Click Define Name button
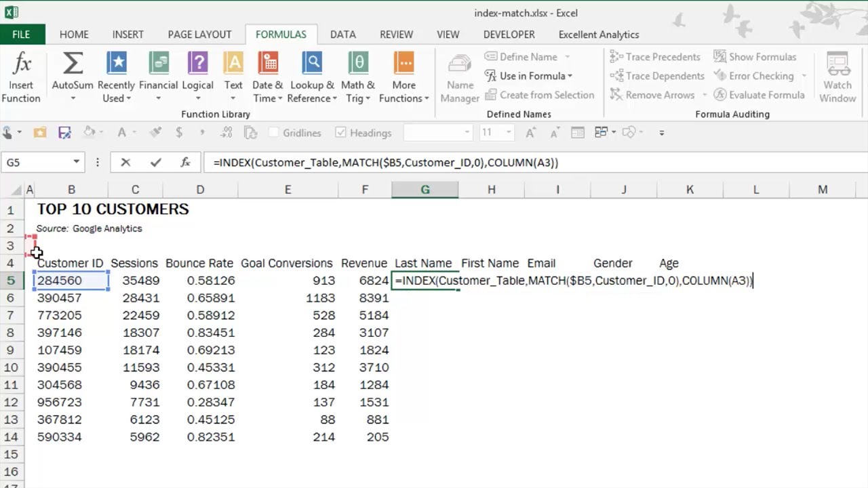The height and width of the screenshot is (488, 868). tap(522, 57)
